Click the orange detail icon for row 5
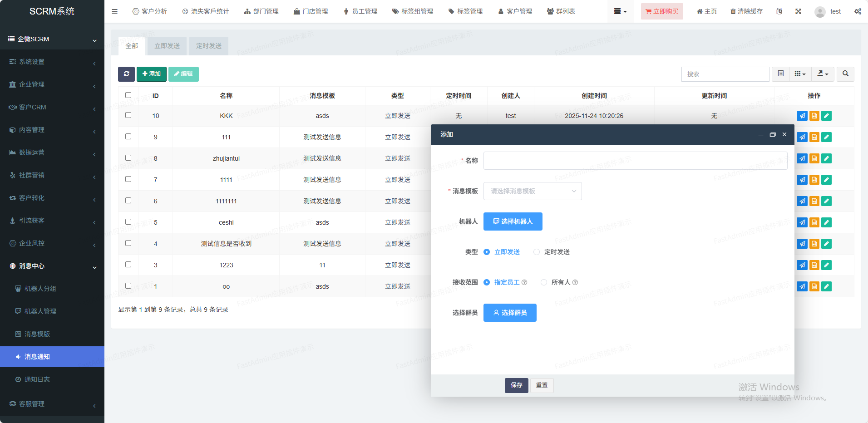Image resolution: width=868 pixels, height=423 pixels. pos(814,222)
